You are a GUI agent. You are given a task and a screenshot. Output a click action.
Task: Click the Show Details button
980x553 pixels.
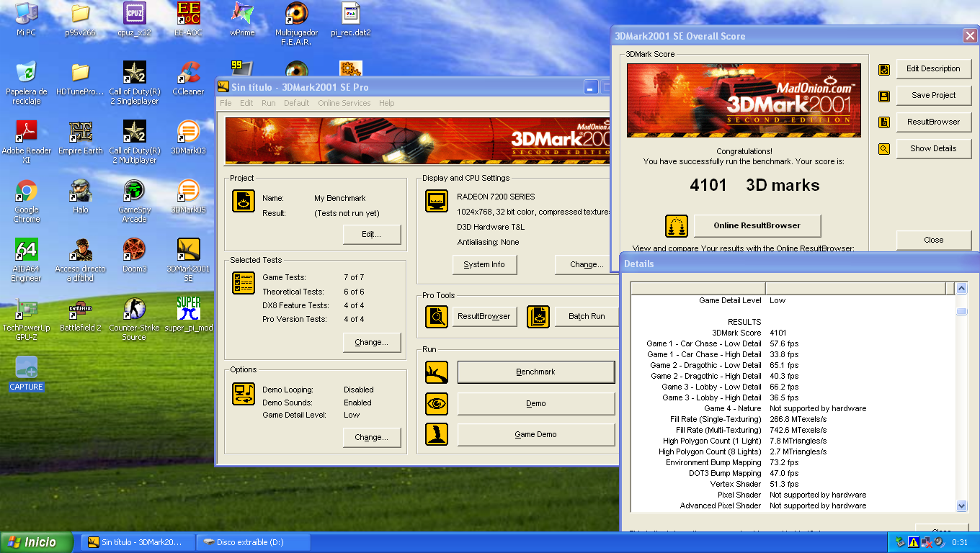click(x=934, y=148)
